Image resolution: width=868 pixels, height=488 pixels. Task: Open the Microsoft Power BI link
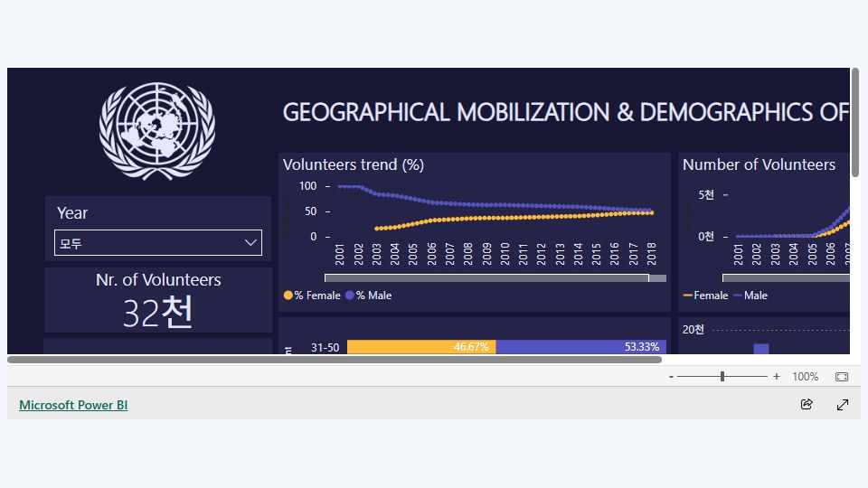click(73, 405)
